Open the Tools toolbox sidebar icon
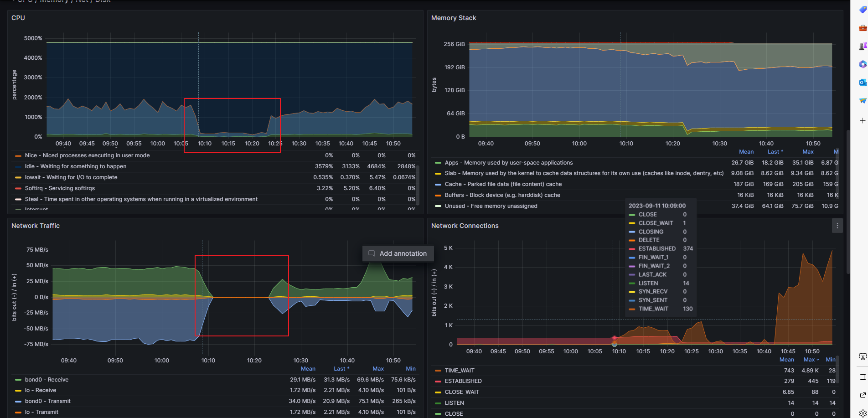This screenshot has width=868, height=418. pyautogui.click(x=863, y=28)
